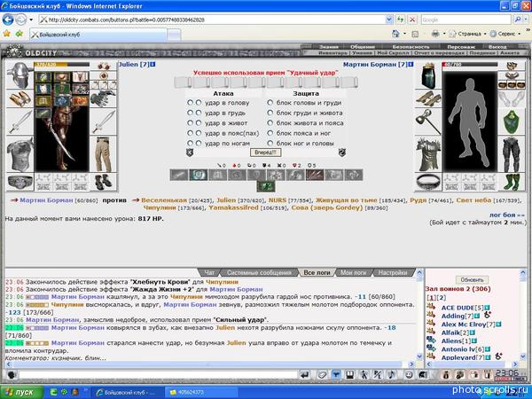Click Мартин Борман's ring belt slot
This screenshot has width=532, height=399.
(x=428, y=182)
